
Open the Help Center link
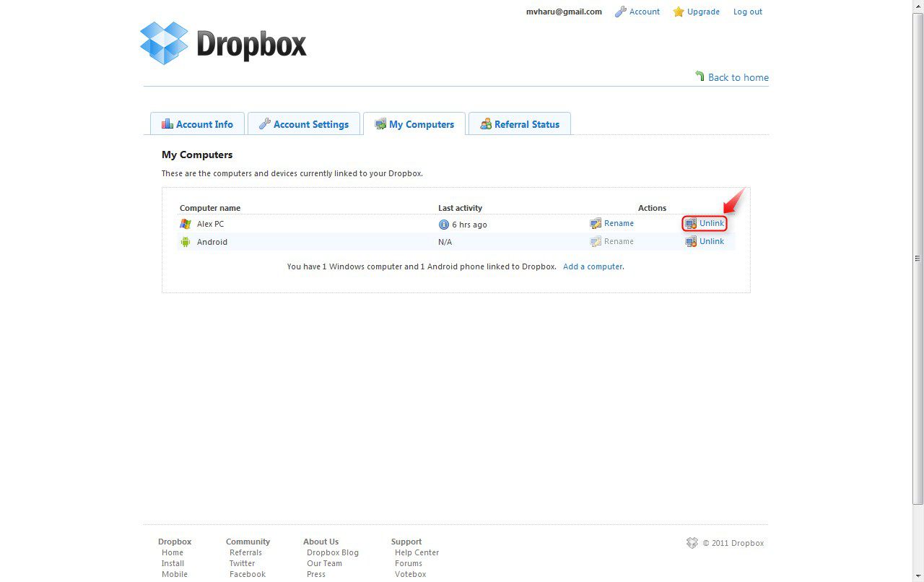(x=417, y=552)
